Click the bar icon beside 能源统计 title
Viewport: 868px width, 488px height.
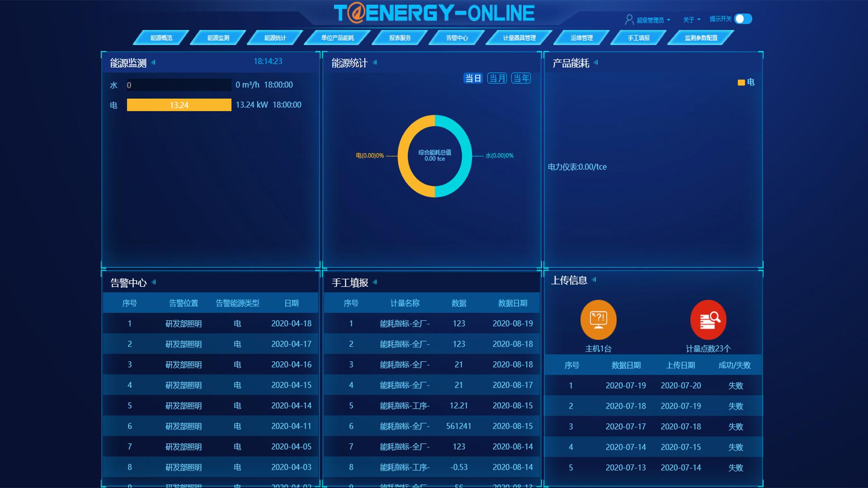375,62
